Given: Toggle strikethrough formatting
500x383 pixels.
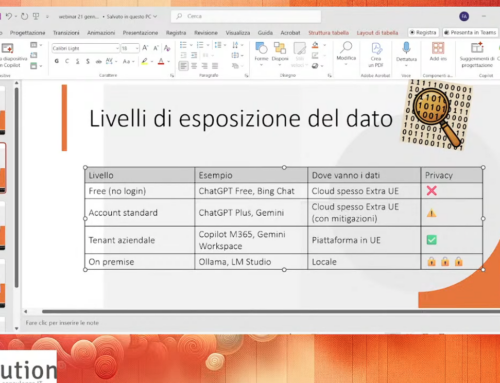Looking at the screenshot, I should tap(98, 61).
